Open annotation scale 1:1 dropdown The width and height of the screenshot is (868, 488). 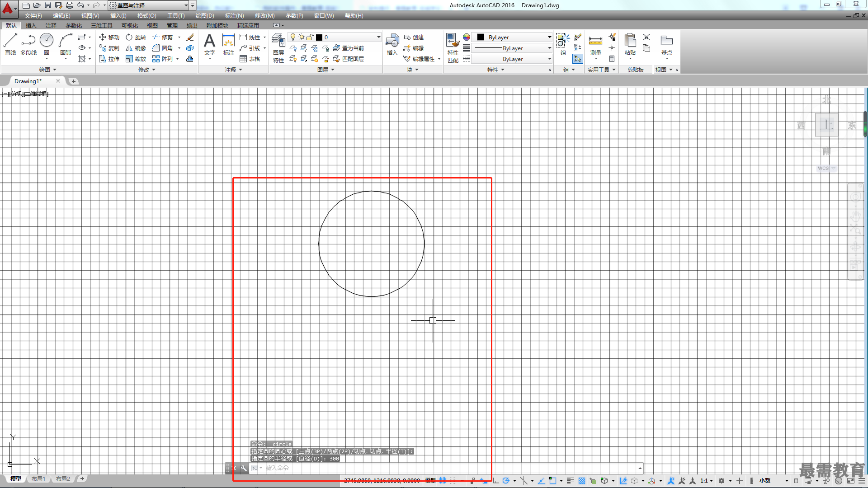[x=707, y=480]
